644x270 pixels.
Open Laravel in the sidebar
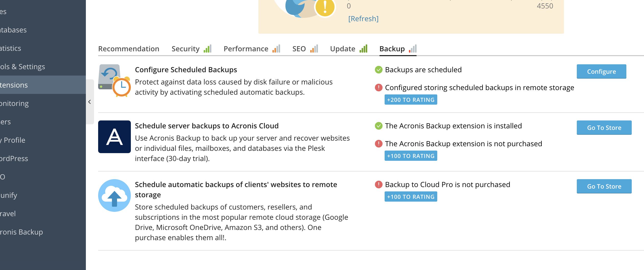(x=43, y=214)
